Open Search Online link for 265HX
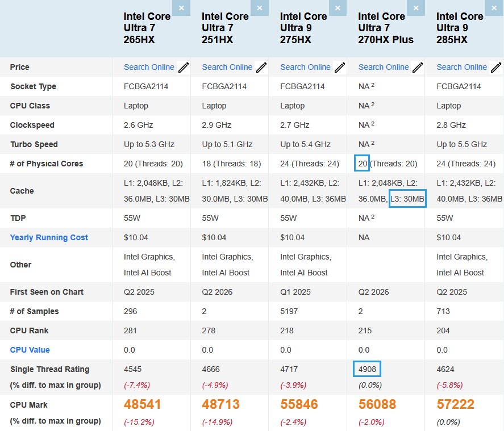 (149, 67)
